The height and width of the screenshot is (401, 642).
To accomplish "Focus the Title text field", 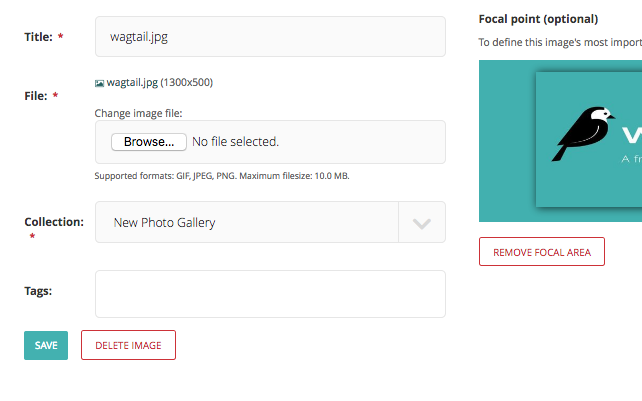I will pyautogui.click(x=270, y=37).
